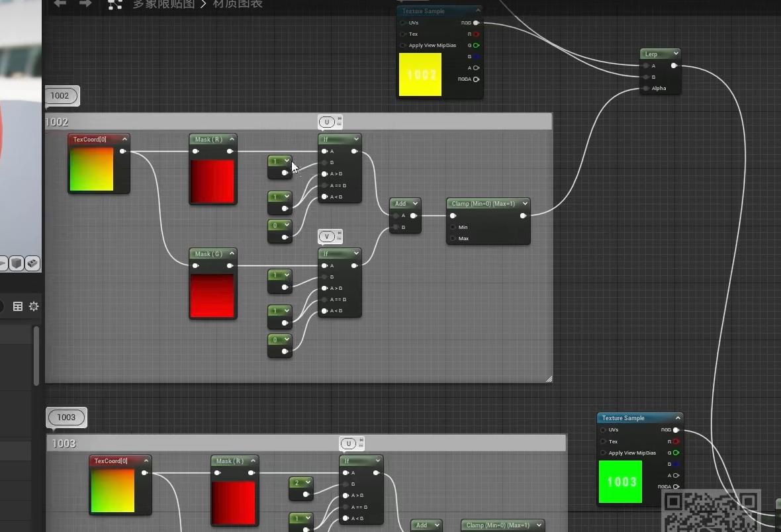Expand constant 0 feeding the V If node
The height and width of the screenshot is (532, 781).
287,339
